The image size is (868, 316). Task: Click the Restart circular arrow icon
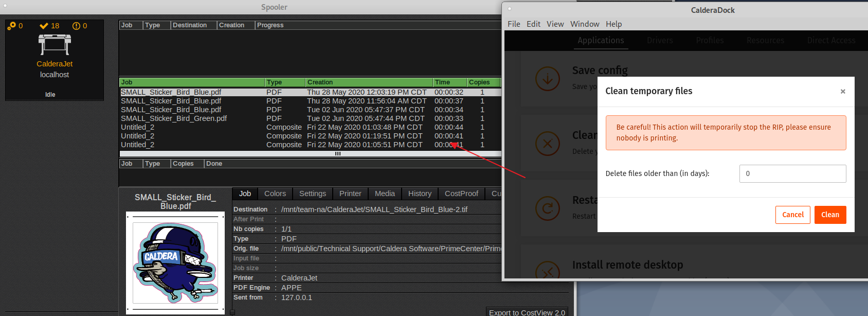(x=547, y=208)
